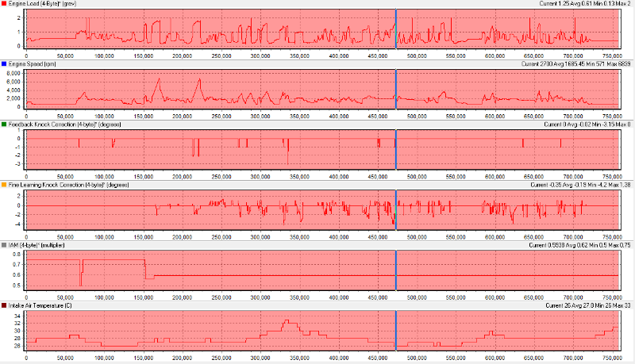Click the red Engine Load color swatch
The width and height of the screenshot is (635, 364).
coord(4,4)
